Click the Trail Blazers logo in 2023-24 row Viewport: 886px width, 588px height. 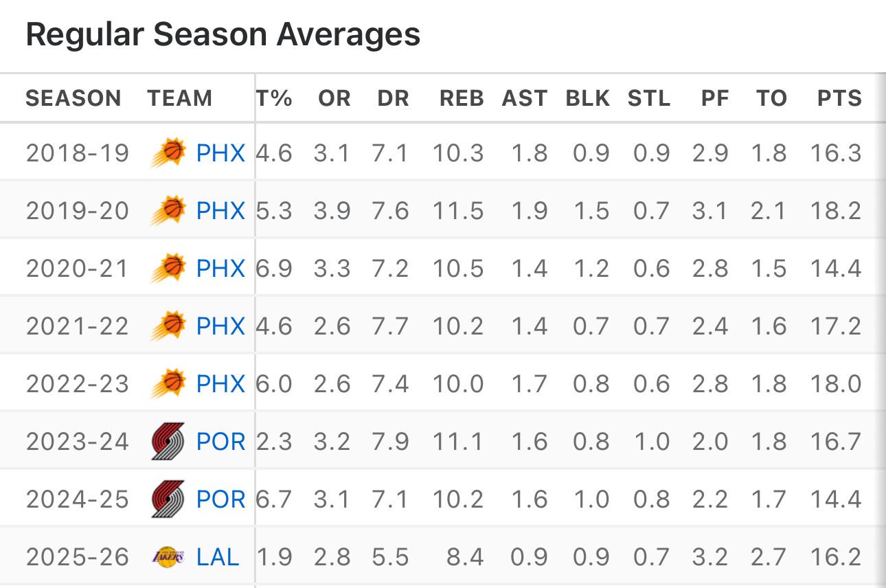click(x=168, y=441)
